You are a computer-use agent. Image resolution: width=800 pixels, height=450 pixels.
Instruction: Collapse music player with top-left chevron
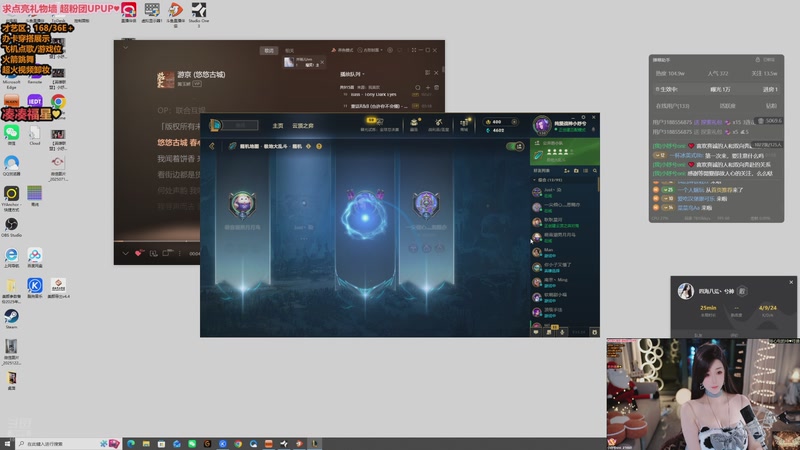click(126, 47)
